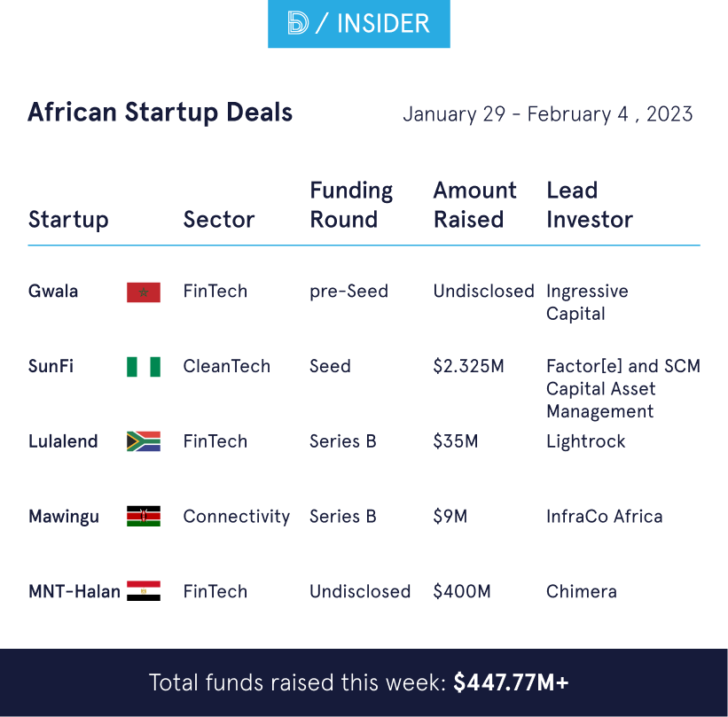Click the Morocco flag icon beside Gwala
Viewport: 728px width, 717px height.
point(143,292)
